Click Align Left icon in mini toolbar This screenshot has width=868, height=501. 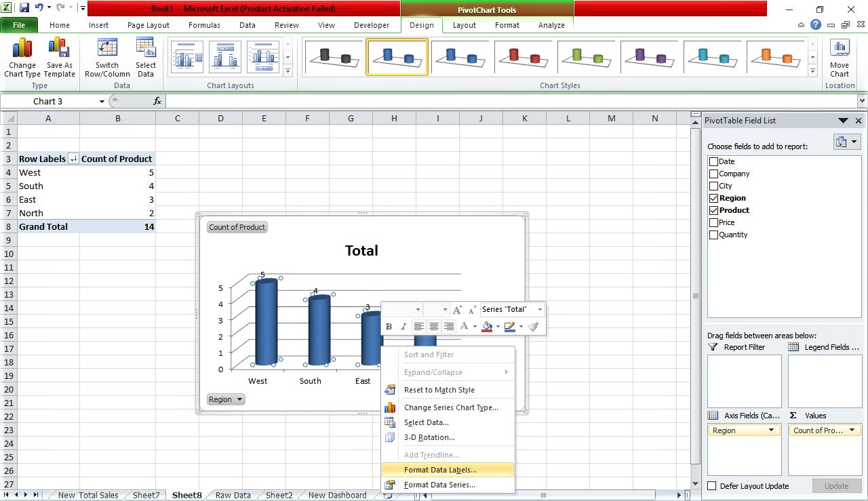(x=419, y=326)
